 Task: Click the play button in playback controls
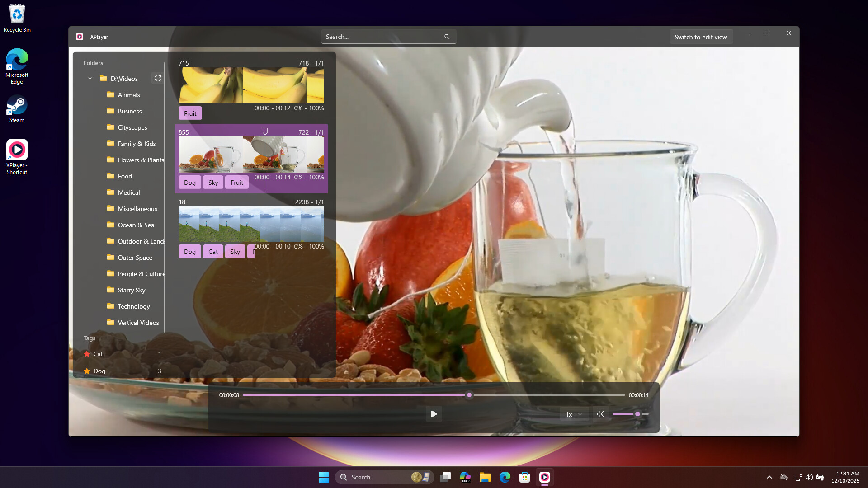tap(434, 413)
